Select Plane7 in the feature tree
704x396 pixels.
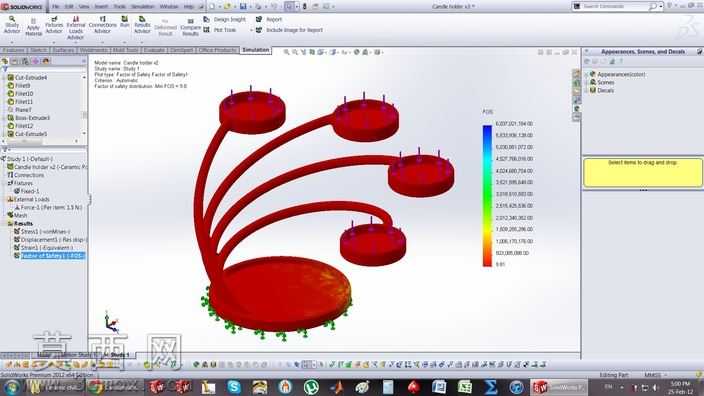click(x=19, y=110)
